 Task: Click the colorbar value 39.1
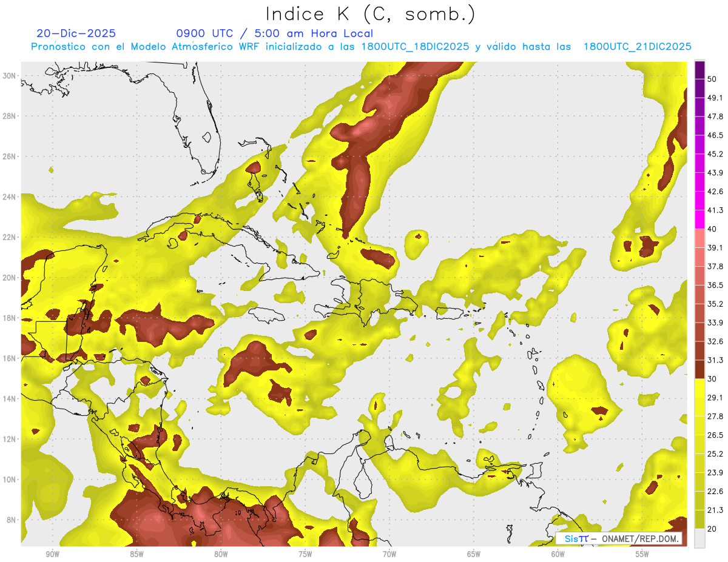tap(715, 247)
